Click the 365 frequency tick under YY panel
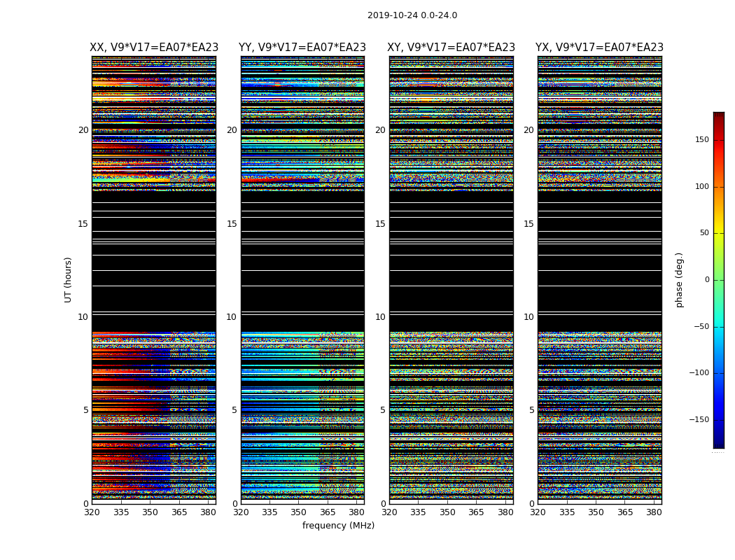Image resolution: width=735 pixels, height=560 pixels. 328,512
